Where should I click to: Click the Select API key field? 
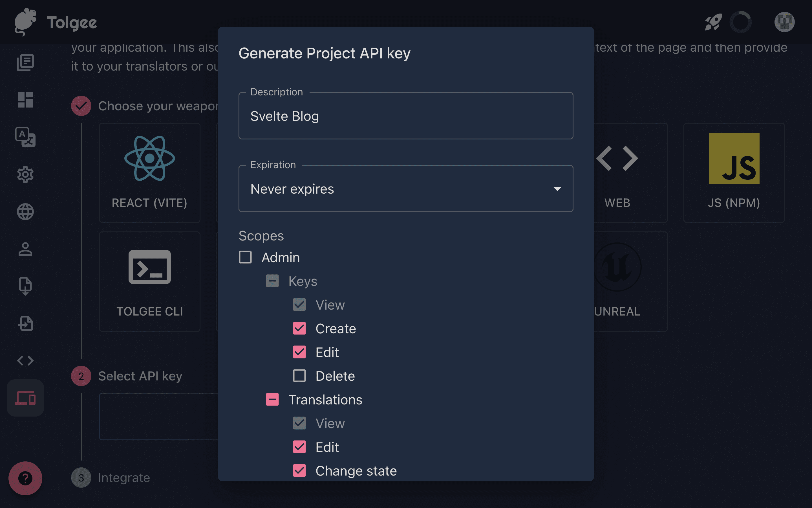159,416
